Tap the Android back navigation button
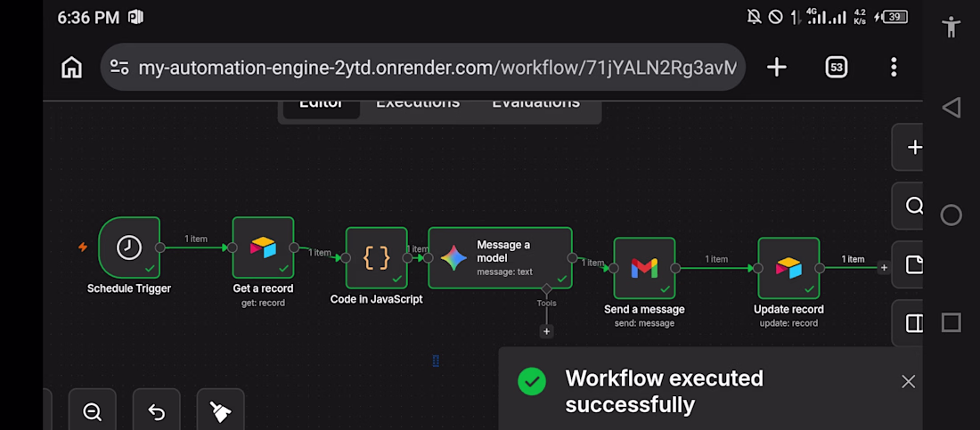 point(951,108)
